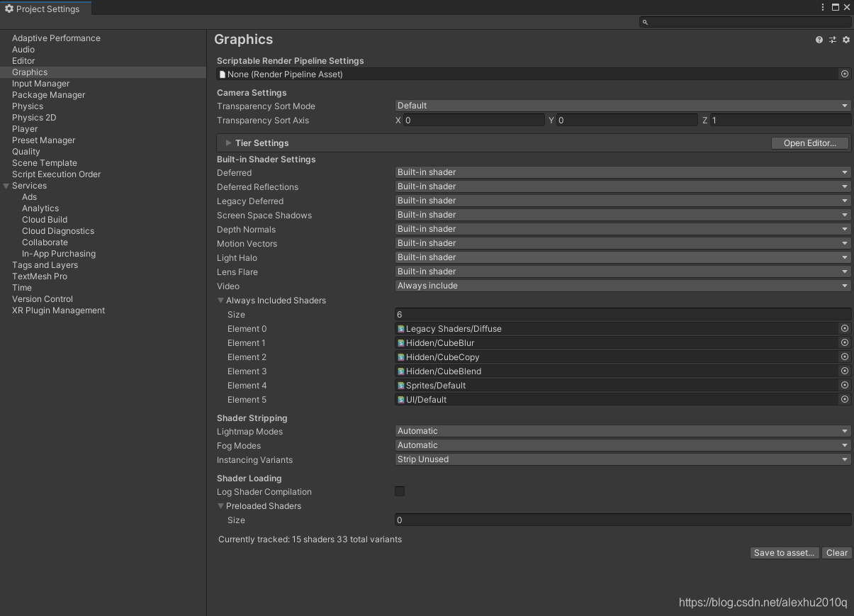
Task: Click the search magnifier icon
Action: pos(645,23)
